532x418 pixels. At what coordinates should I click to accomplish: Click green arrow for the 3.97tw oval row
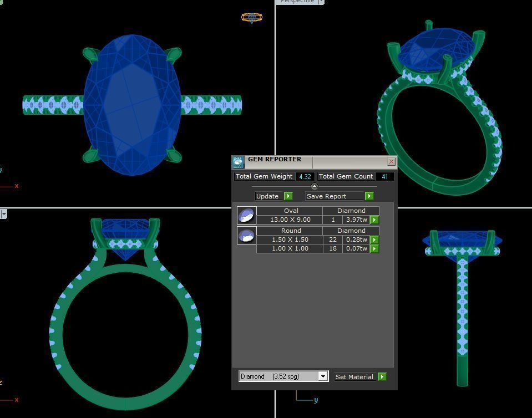(x=374, y=220)
